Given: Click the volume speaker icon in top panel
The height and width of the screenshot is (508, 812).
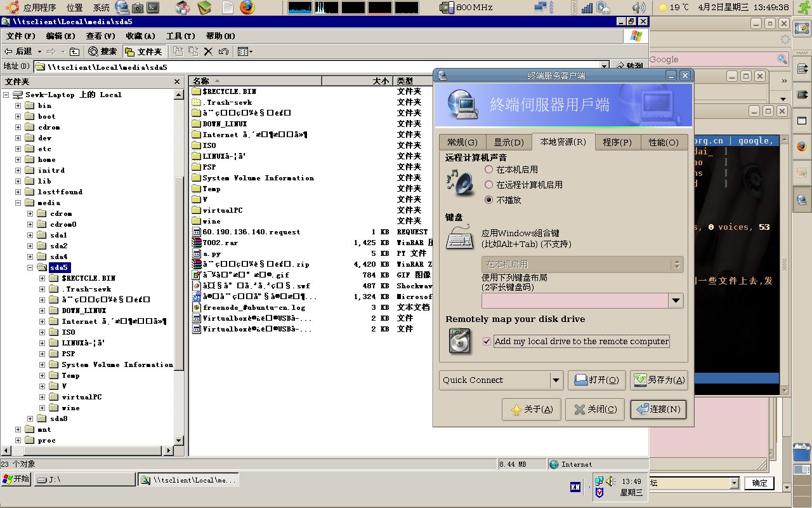Looking at the screenshot, I should [x=639, y=8].
